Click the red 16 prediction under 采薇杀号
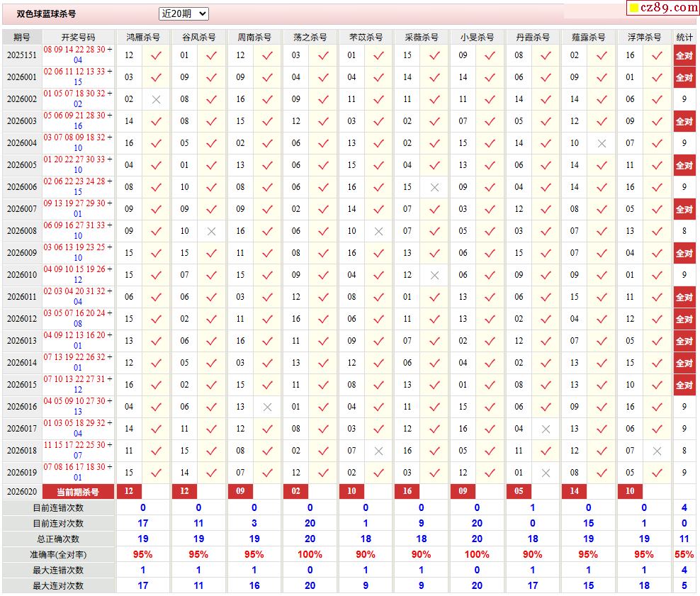Image resolution: width=700 pixels, height=596 pixels. tap(407, 492)
